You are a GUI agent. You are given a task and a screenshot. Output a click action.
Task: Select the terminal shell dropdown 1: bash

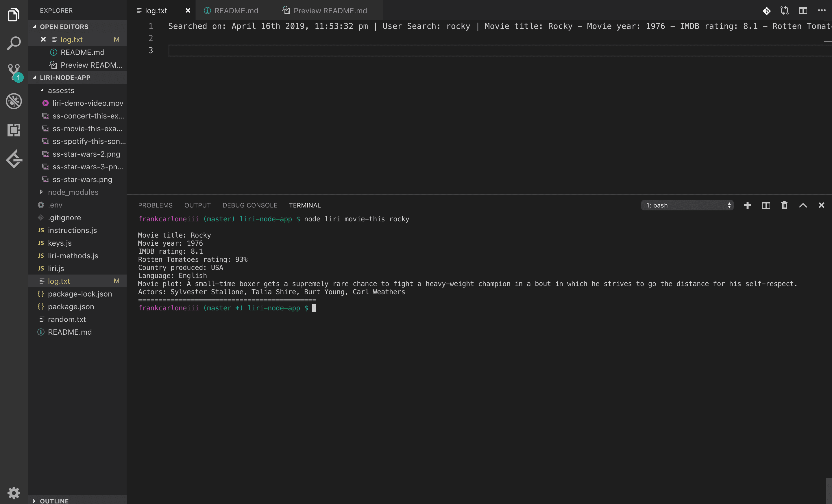pyautogui.click(x=687, y=205)
